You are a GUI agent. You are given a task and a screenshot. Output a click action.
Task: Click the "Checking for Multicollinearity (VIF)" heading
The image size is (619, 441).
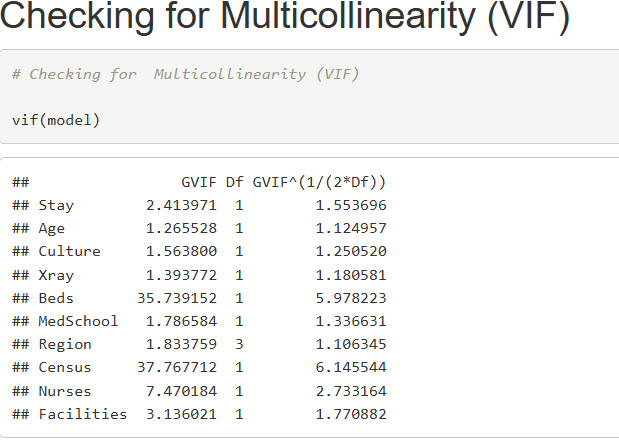285,17
